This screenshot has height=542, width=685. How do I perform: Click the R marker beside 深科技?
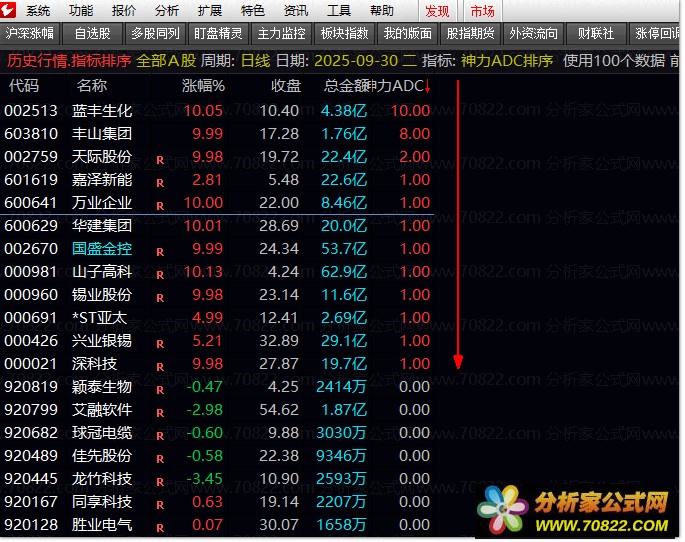[160, 367]
